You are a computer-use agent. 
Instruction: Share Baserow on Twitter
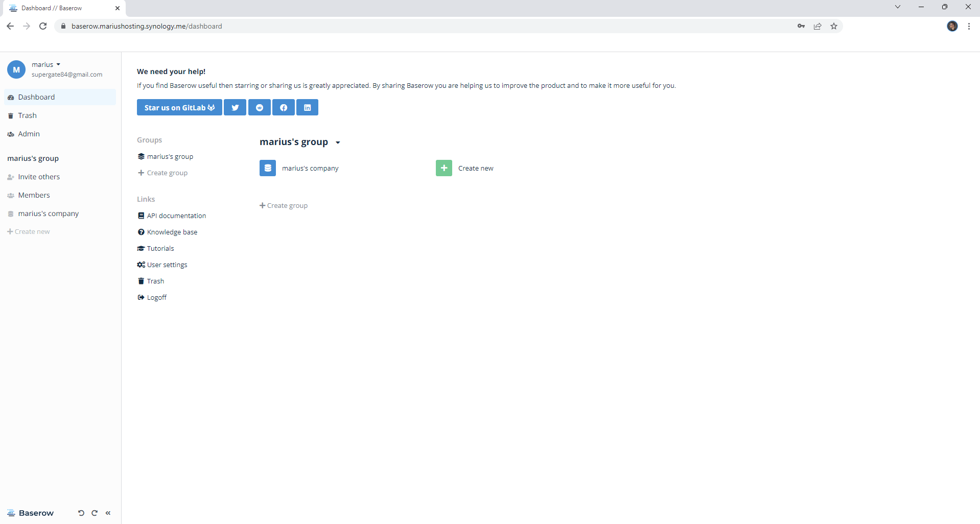coord(235,107)
